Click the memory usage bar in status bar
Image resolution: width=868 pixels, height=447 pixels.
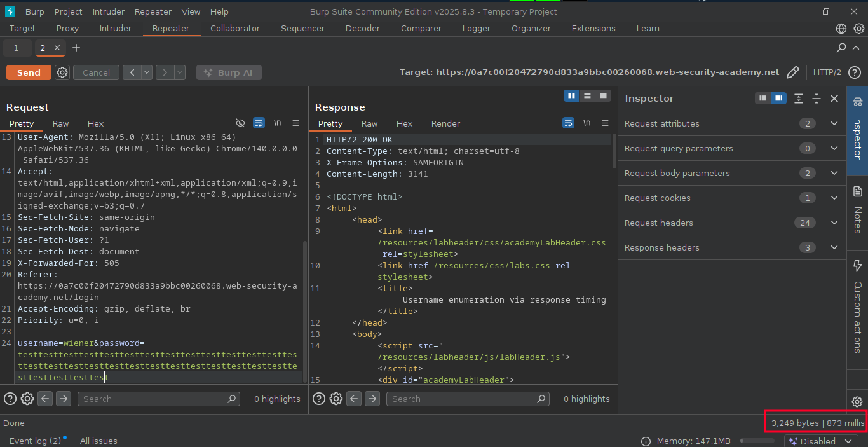(756, 441)
